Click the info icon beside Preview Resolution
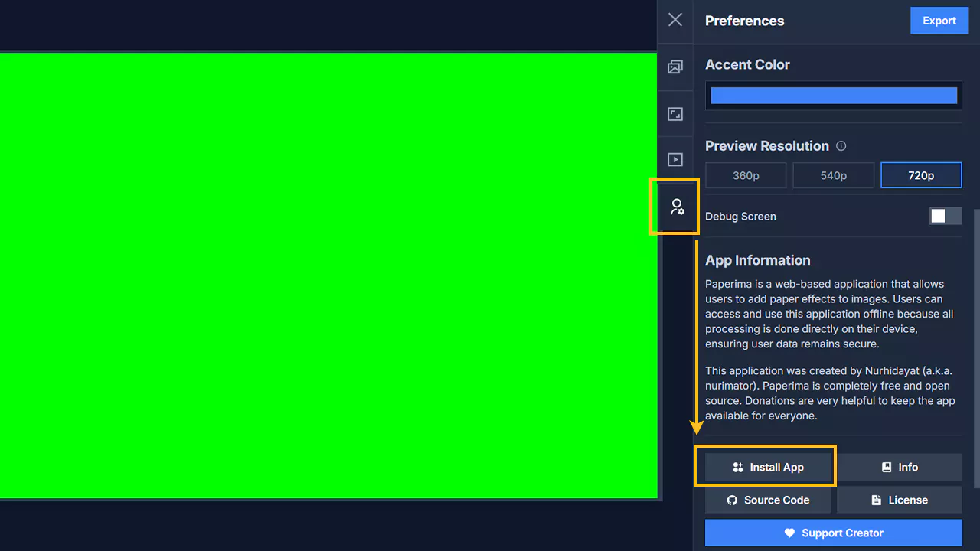980x551 pixels. pos(841,146)
